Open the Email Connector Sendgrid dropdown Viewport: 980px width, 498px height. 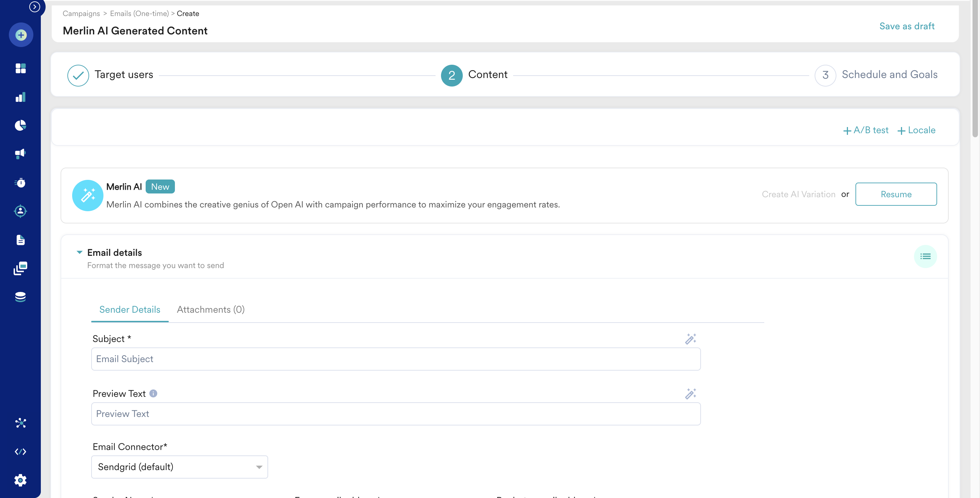(x=179, y=467)
